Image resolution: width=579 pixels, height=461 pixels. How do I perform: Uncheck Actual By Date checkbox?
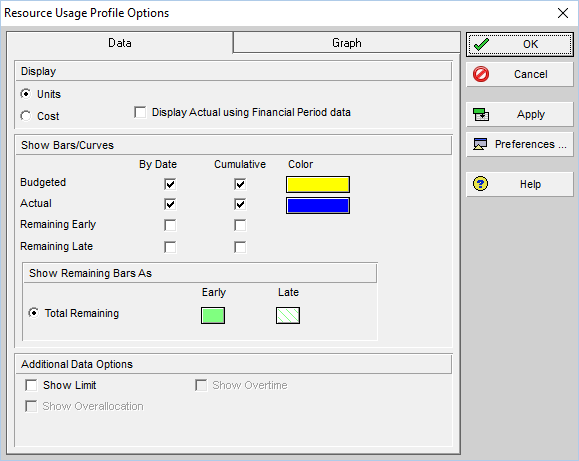170,204
